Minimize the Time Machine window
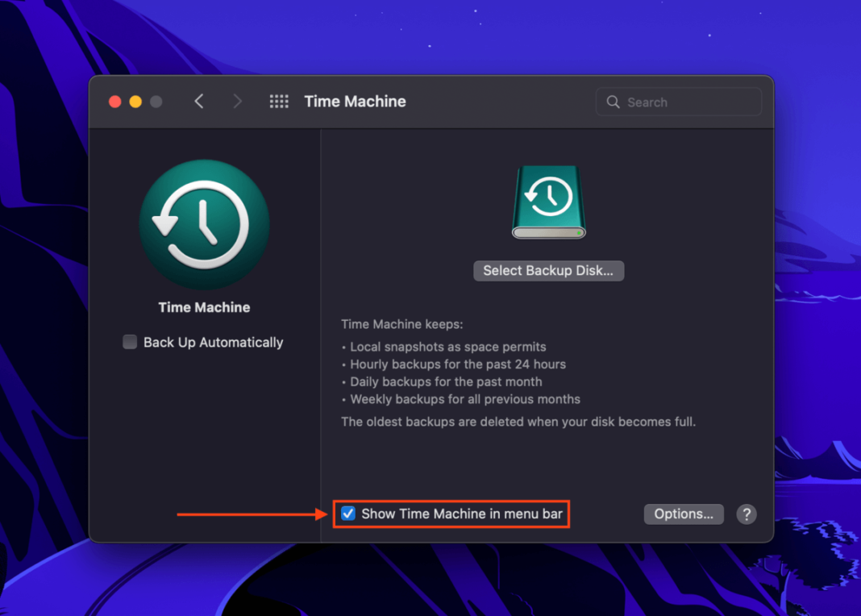The height and width of the screenshot is (616, 861). point(135,102)
